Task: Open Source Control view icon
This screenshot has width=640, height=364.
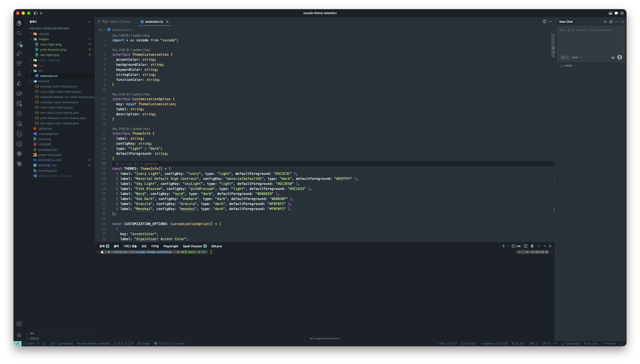Action: point(19,44)
